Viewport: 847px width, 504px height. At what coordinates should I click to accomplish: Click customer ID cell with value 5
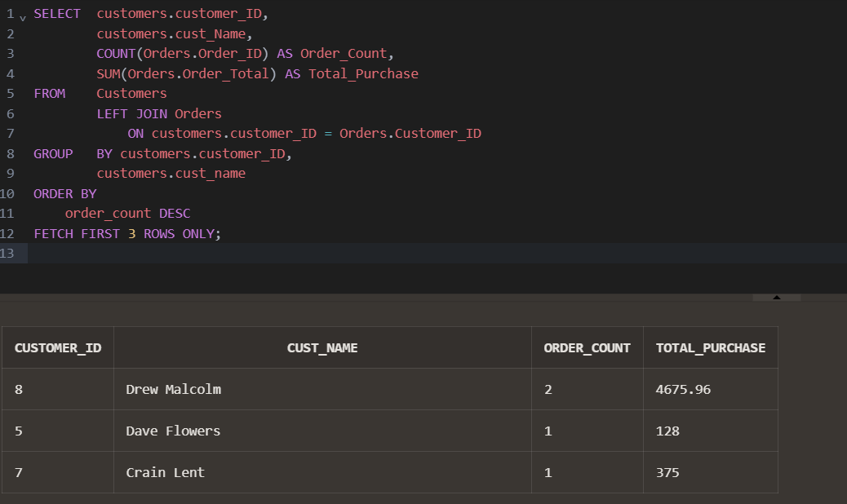coord(58,431)
